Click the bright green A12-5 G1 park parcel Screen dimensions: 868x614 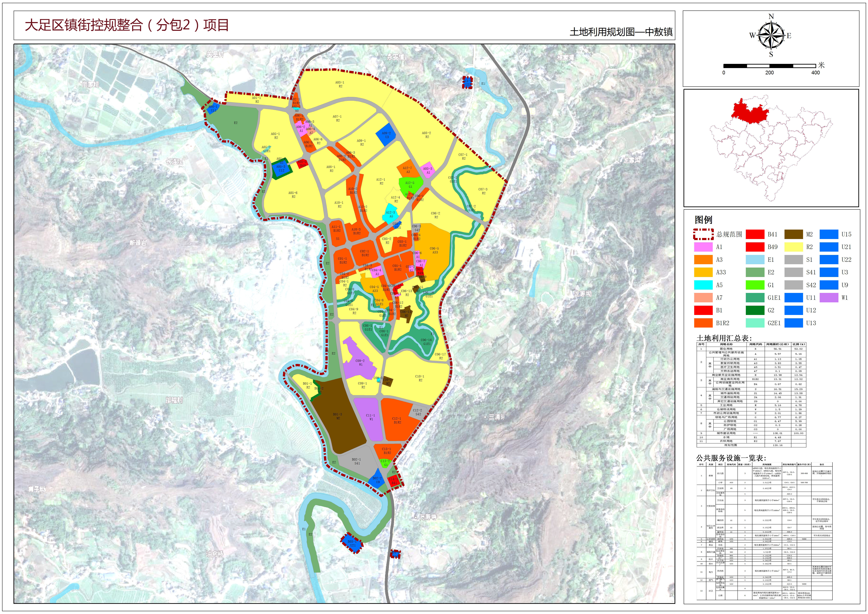pyautogui.click(x=410, y=184)
